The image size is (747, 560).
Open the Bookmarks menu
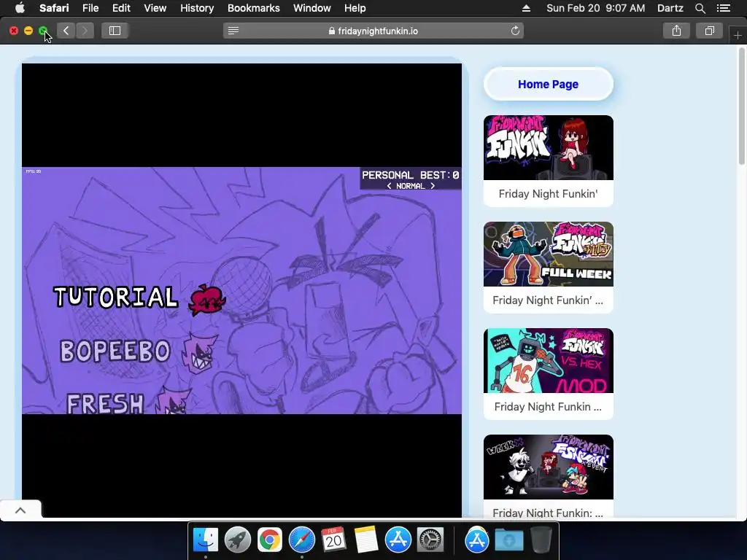253,8
